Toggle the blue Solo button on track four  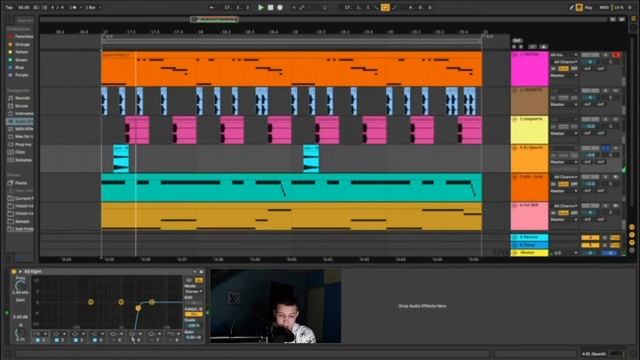point(606,148)
